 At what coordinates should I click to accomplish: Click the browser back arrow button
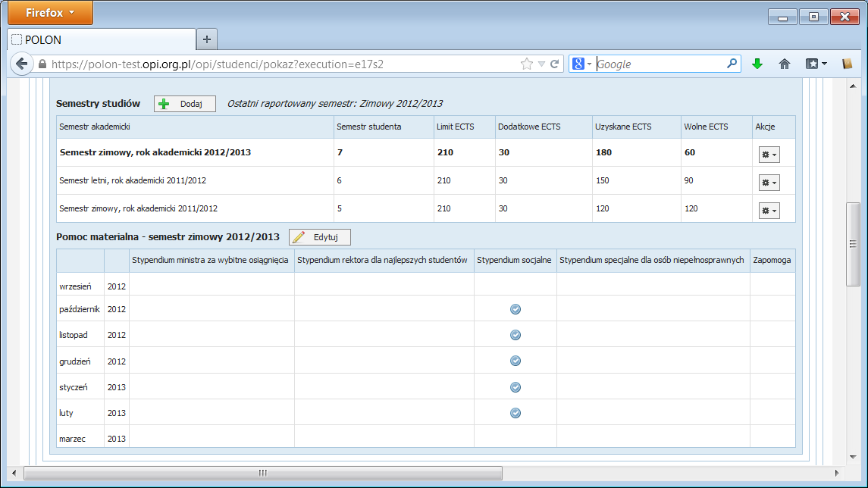pos(21,64)
